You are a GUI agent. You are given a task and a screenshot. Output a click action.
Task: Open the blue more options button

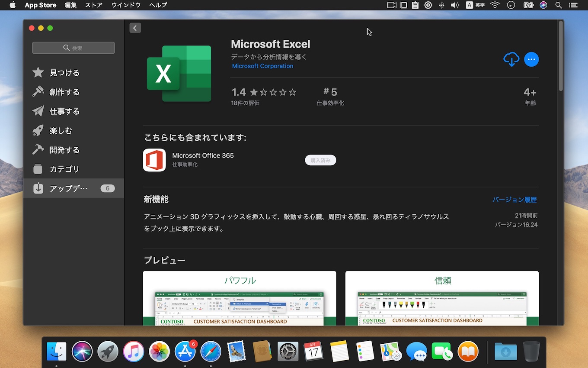531,59
